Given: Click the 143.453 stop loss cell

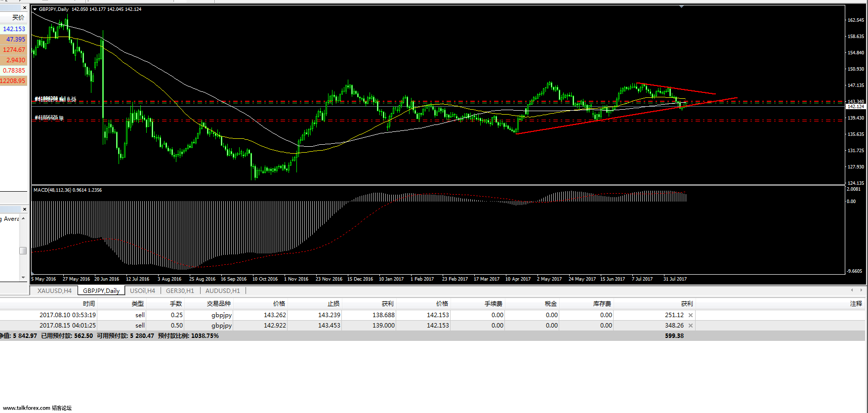Looking at the screenshot, I should point(329,326).
